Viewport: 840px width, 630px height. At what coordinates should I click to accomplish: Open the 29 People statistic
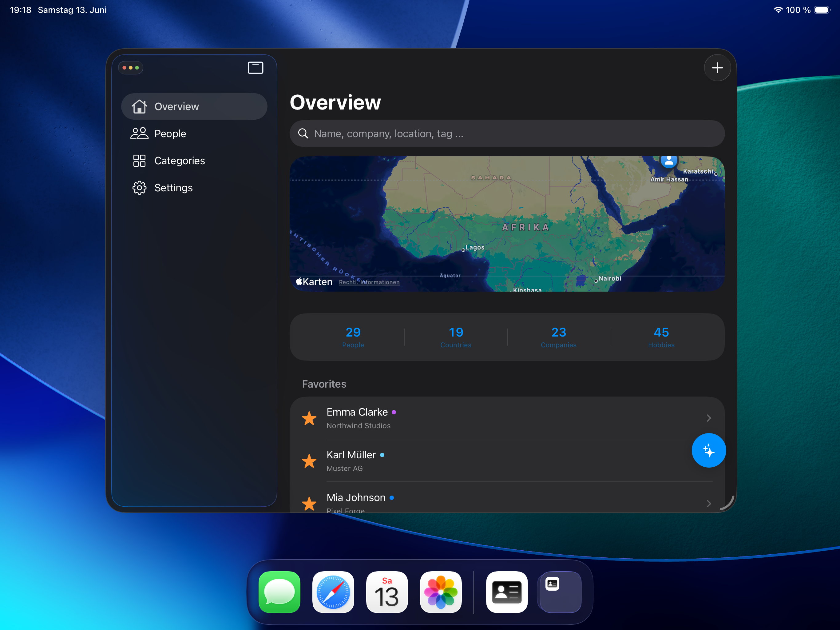coord(353,337)
